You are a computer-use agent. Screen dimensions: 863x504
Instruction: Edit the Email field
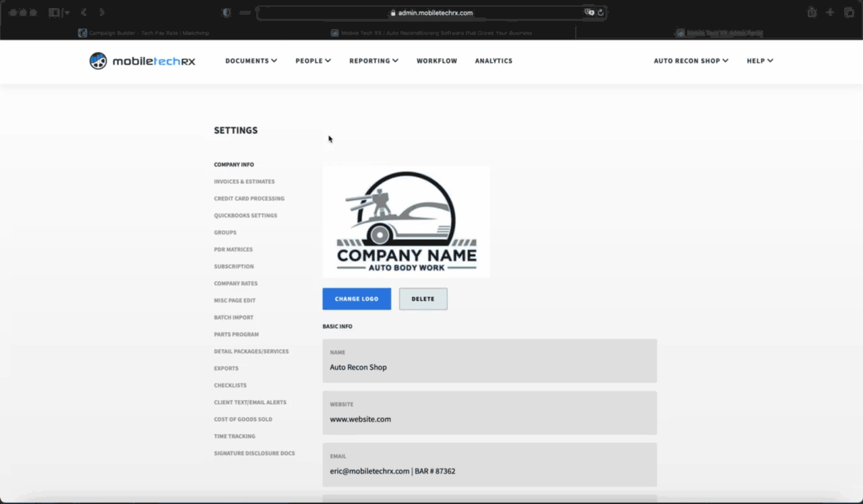coord(489,465)
